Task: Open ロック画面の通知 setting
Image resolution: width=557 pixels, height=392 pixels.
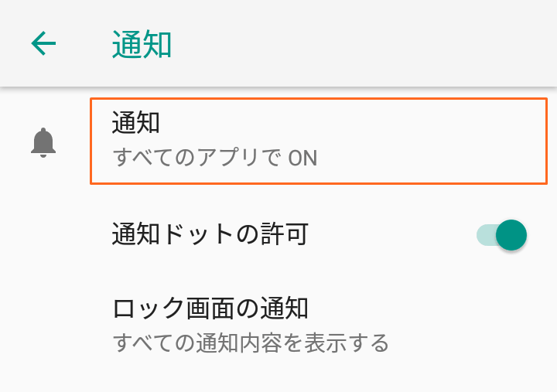Action: click(278, 326)
